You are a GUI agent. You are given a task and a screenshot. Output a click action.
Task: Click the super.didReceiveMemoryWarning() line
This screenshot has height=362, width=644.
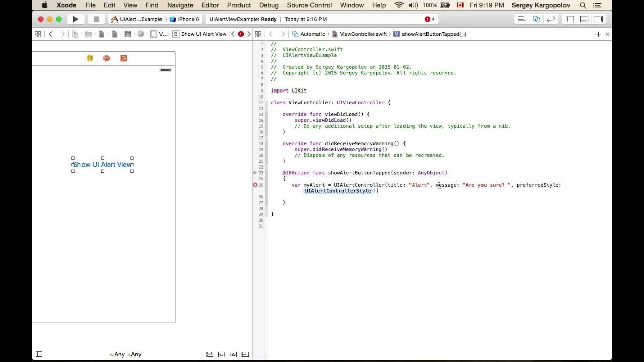coord(341,149)
